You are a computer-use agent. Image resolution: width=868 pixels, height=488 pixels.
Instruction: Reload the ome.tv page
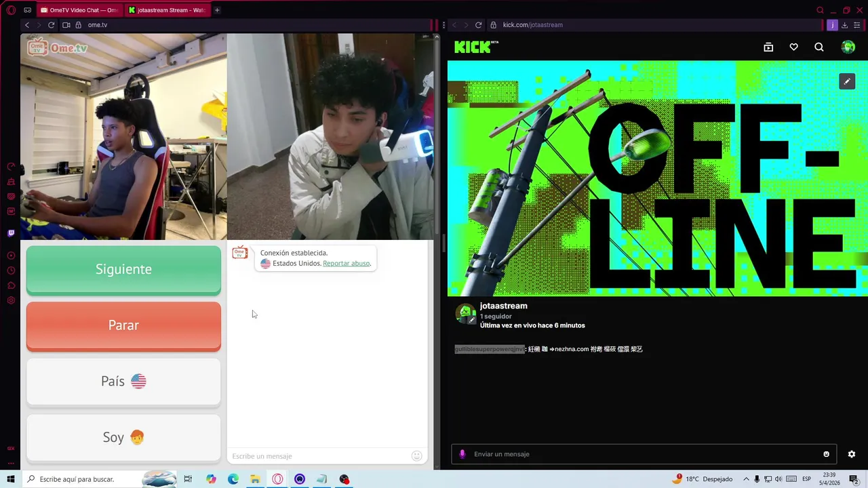point(51,25)
